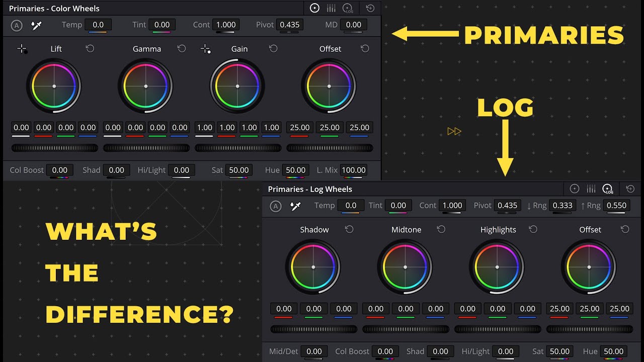Select the Lift black point picker
The height and width of the screenshot is (362, 644).
(22, 49)
